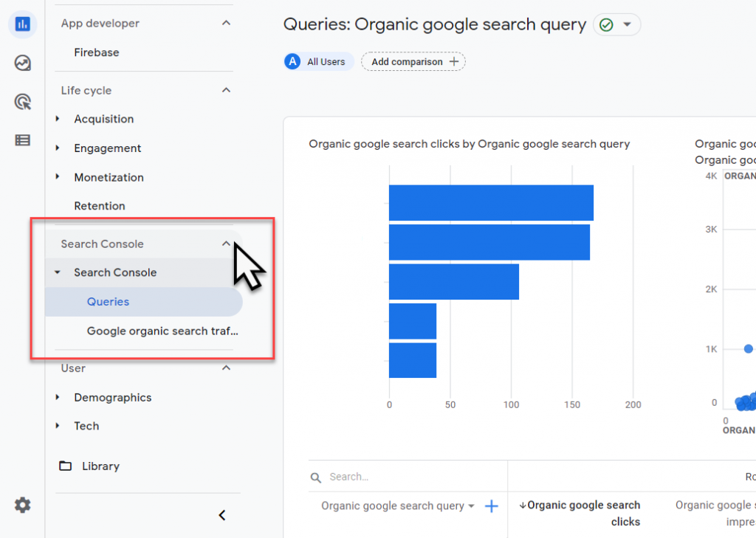Viewport: 756px width, 538px height.
Task: Open the dropdown arrow beside report title
Action: coord(627,25)
